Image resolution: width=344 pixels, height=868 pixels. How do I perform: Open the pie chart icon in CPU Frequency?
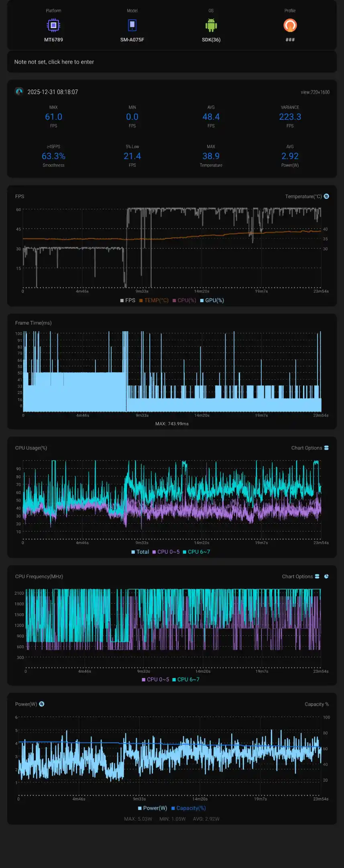point(326,576)
